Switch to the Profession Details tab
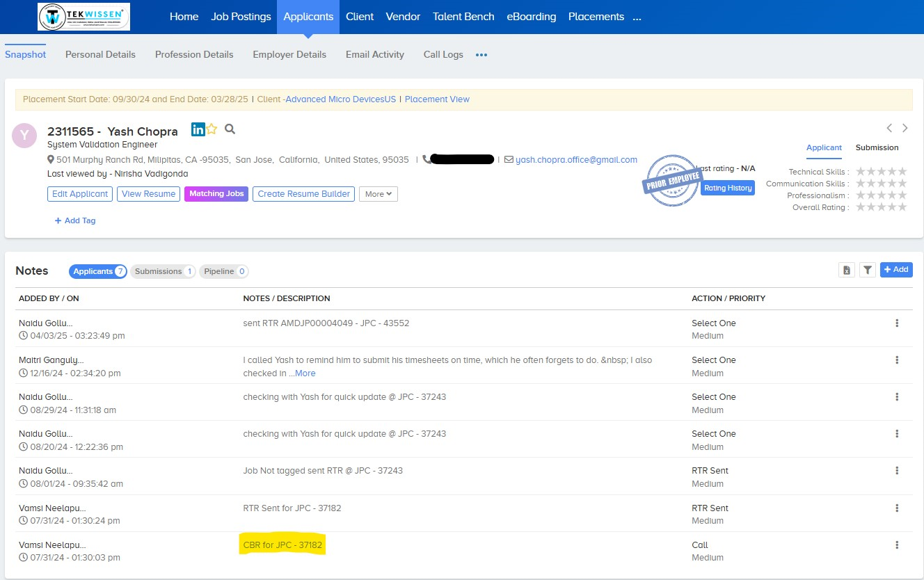924x580 pixels. pyautogui.click(x=194, y=54)
